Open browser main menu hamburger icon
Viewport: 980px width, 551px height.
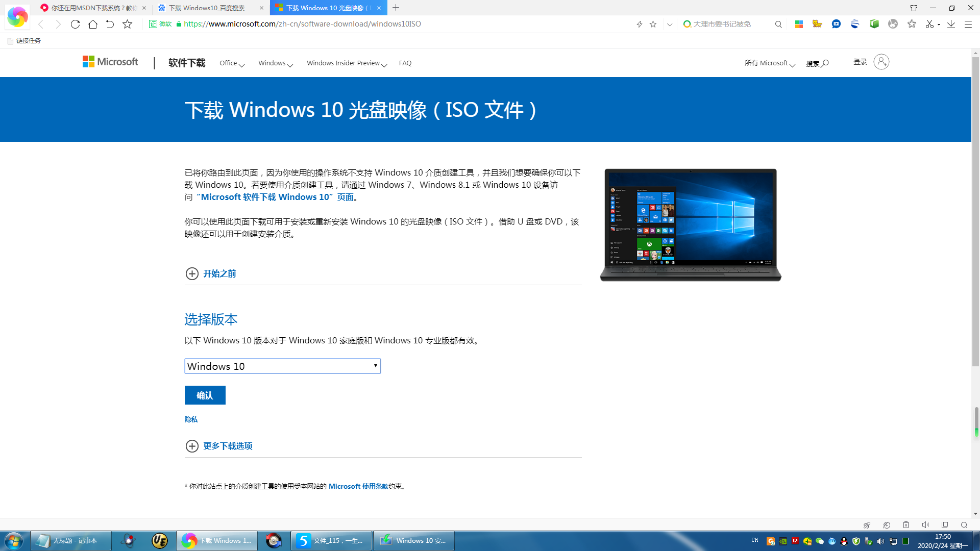(968, 24)
